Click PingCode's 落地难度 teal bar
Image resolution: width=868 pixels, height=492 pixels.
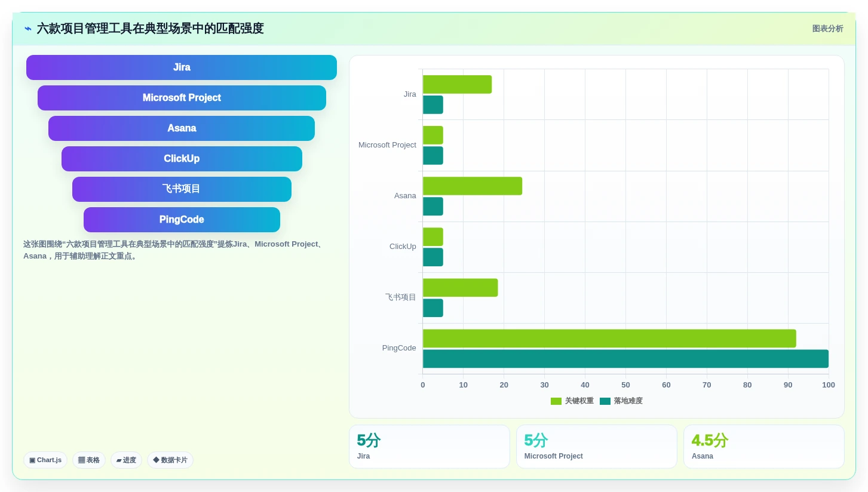[625, 358]
